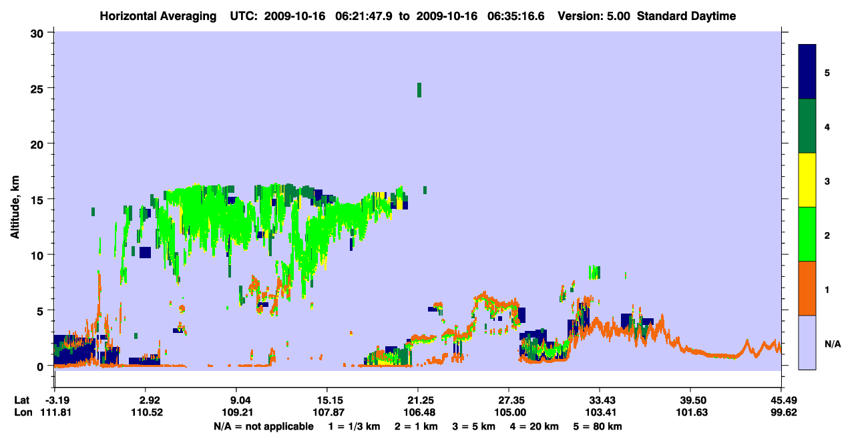Click the legend text 'N/A = not applicable'
This screenshot has height=445, width=868.
[x=263, y=426]
